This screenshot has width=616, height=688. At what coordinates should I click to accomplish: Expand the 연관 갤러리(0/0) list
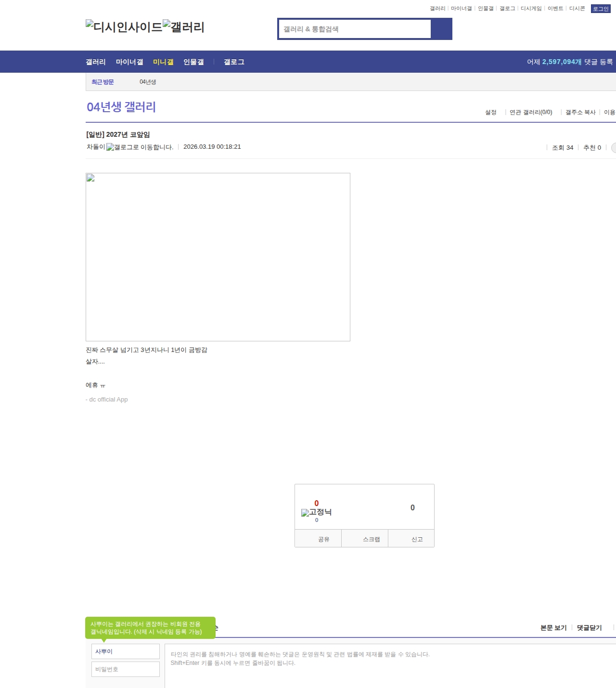tap(531, 112)
